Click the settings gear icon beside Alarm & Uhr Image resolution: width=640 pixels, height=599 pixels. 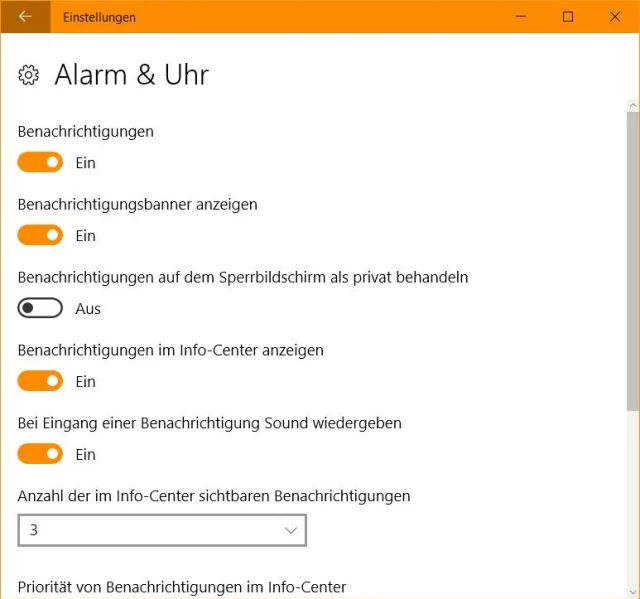pyautogui.click(x=29, y=75)
